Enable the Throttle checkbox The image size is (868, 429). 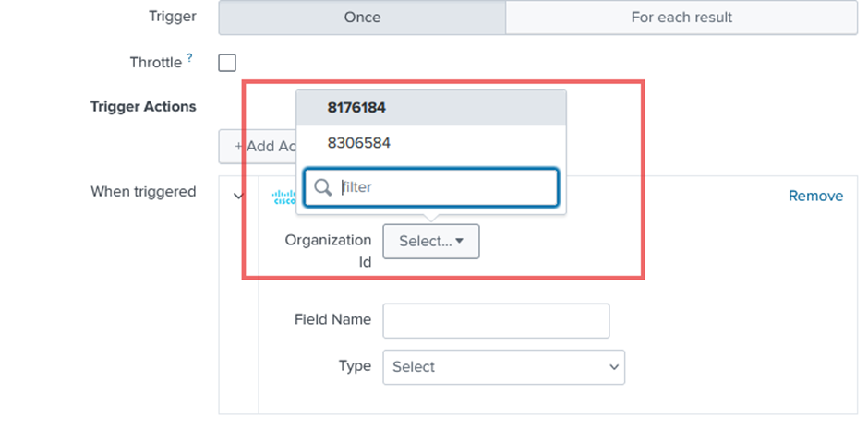(227, 63)
